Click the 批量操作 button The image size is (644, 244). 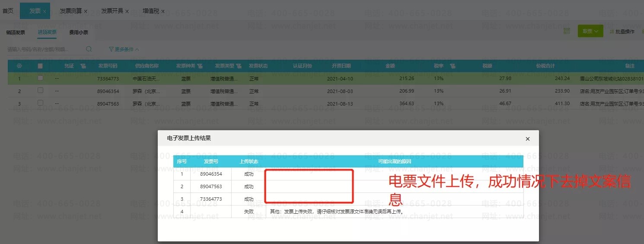point(622,31)
